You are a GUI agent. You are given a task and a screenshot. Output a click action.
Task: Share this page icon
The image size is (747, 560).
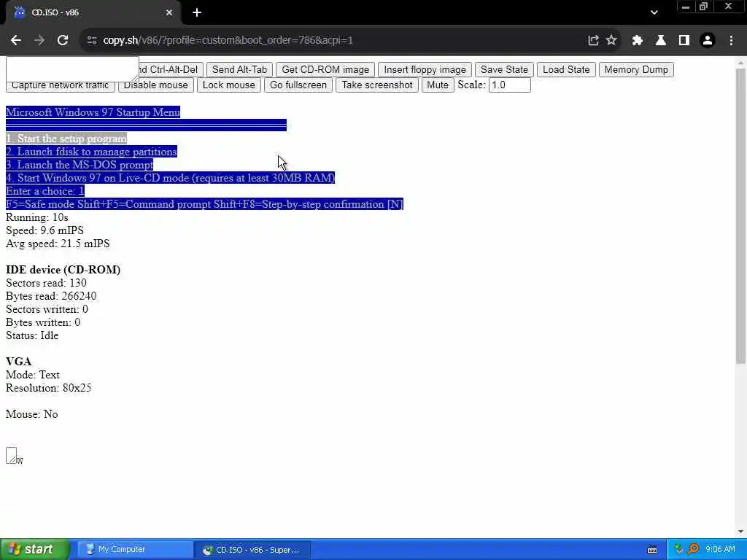pos(593,41)
